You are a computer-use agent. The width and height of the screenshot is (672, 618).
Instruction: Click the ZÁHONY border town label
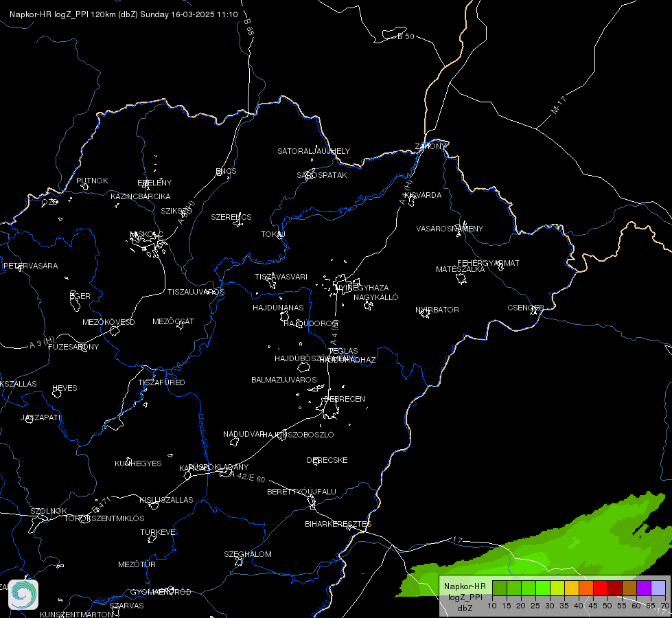click(x=430, y=146)
